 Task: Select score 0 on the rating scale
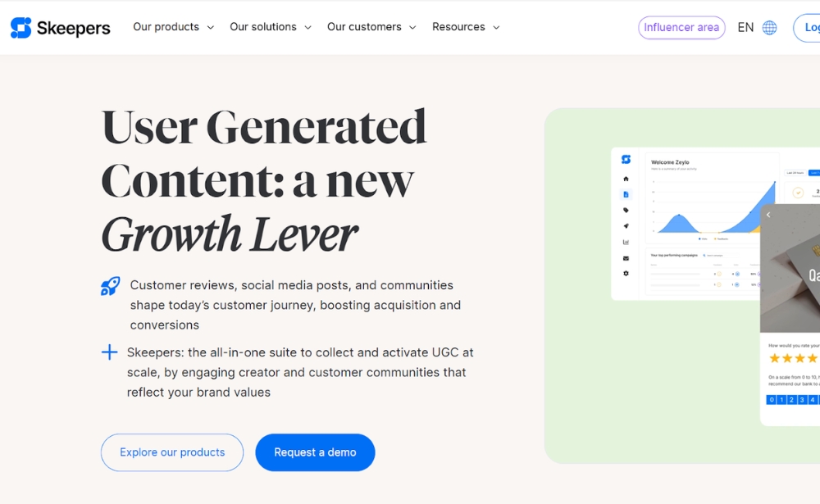(x=771, y=400)
